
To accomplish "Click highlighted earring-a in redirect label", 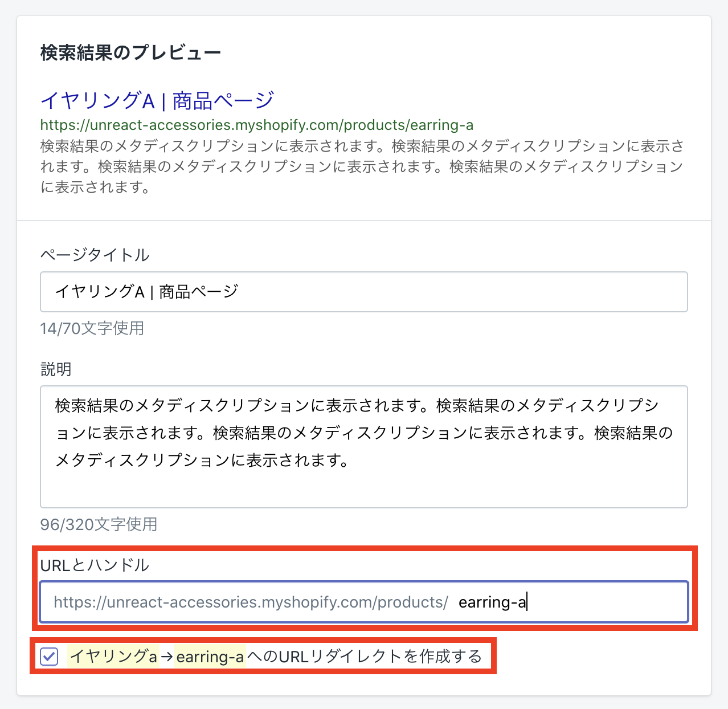I will (x=210, y=657).
